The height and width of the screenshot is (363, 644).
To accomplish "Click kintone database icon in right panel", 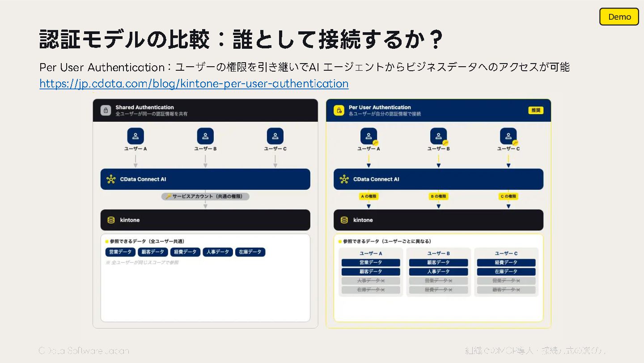I will click(344, 220).
